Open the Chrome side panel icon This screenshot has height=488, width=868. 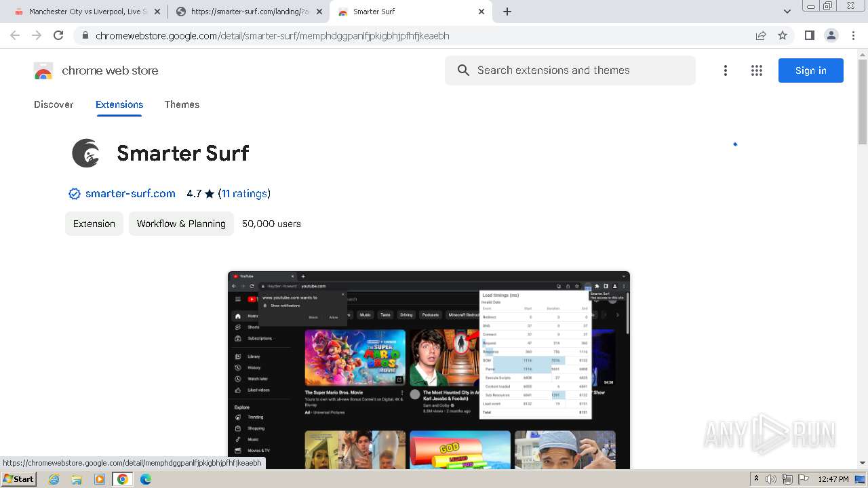(x=809, y=35)
